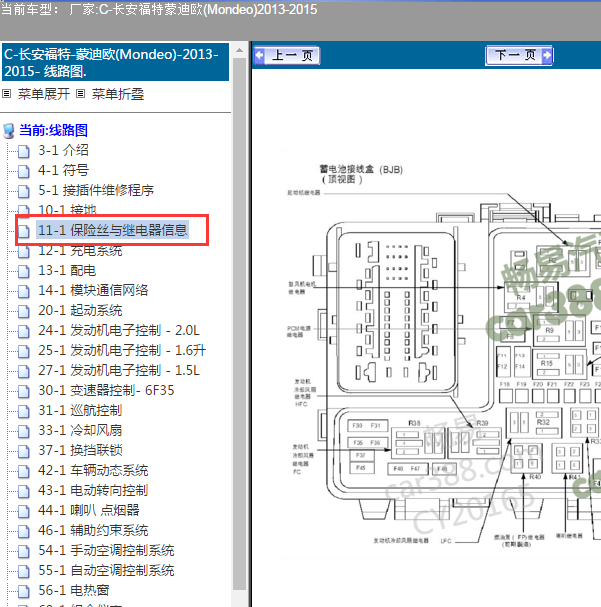This screenshot has width=601, height=607.
Task: Open 24-1 发动机电子控制 - 2.0L
Action: tap(119, 330)
